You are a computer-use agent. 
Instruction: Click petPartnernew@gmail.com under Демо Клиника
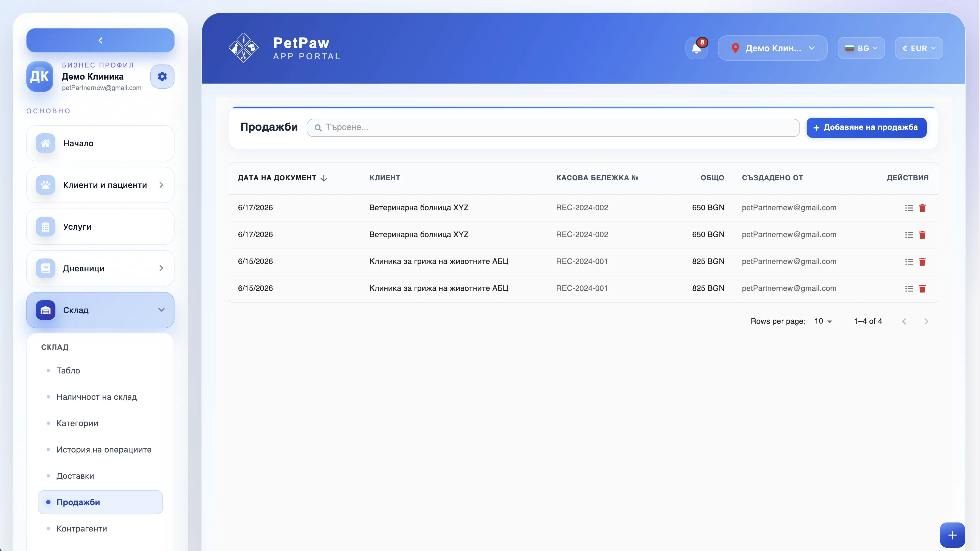102,88
